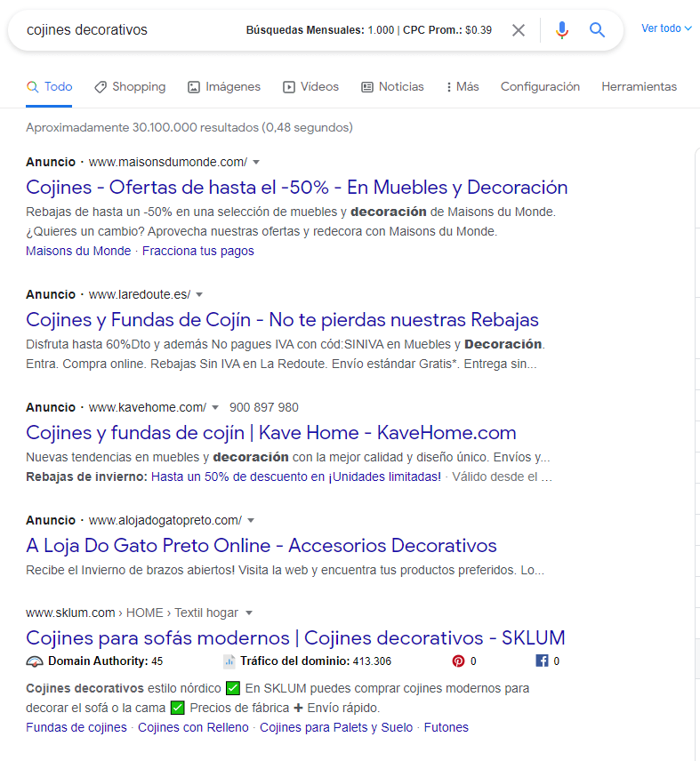The width and height of the screenshot is (700, 761).
Task: Open the 'Maisons du Monde' sitelink
Action: click(78, 251)
